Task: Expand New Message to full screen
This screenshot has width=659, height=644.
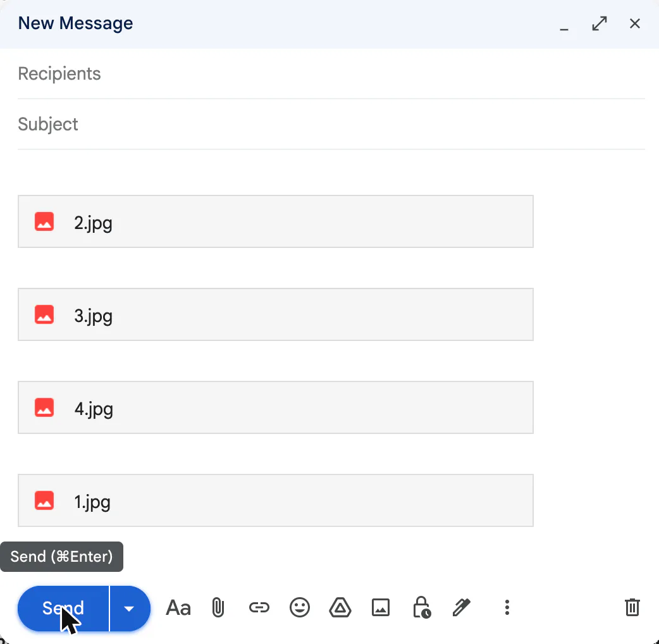Action: pos(600,23)
